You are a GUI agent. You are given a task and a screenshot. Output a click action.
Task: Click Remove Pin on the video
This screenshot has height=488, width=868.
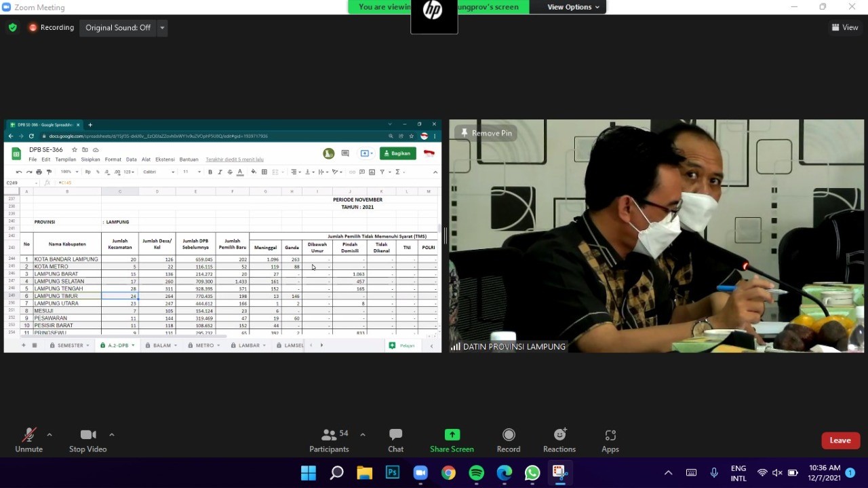coord(486,133)
